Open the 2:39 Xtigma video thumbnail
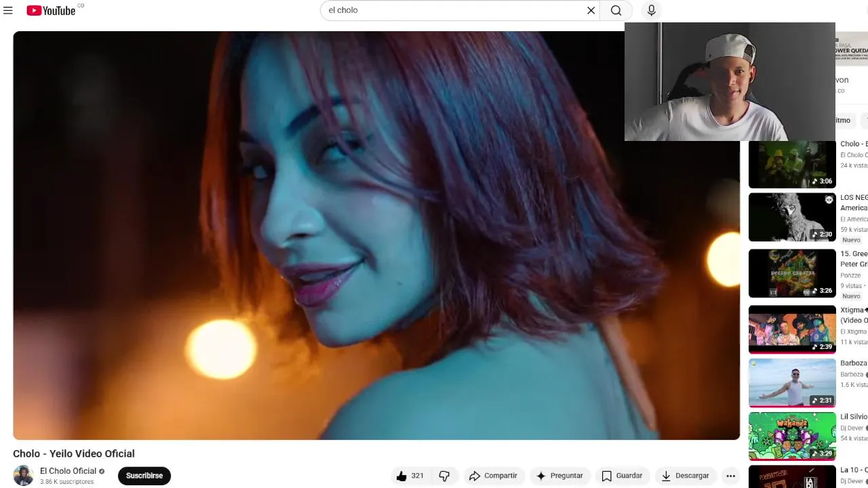 tap(792, 329)
